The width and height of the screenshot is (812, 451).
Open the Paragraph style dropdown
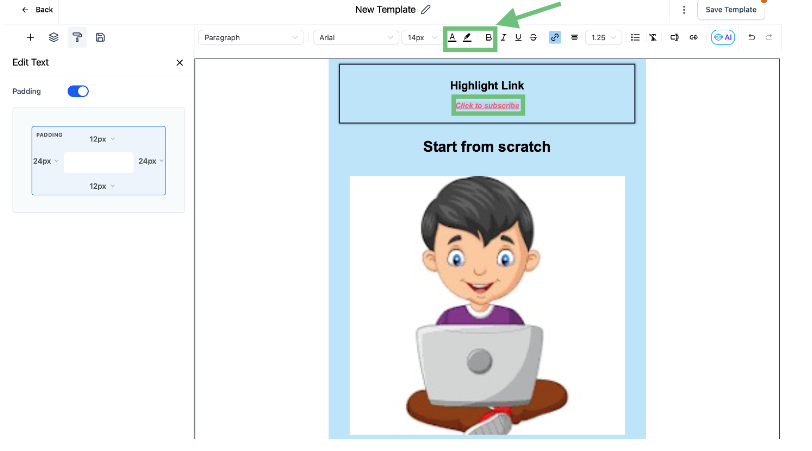(x=250, y=37)
